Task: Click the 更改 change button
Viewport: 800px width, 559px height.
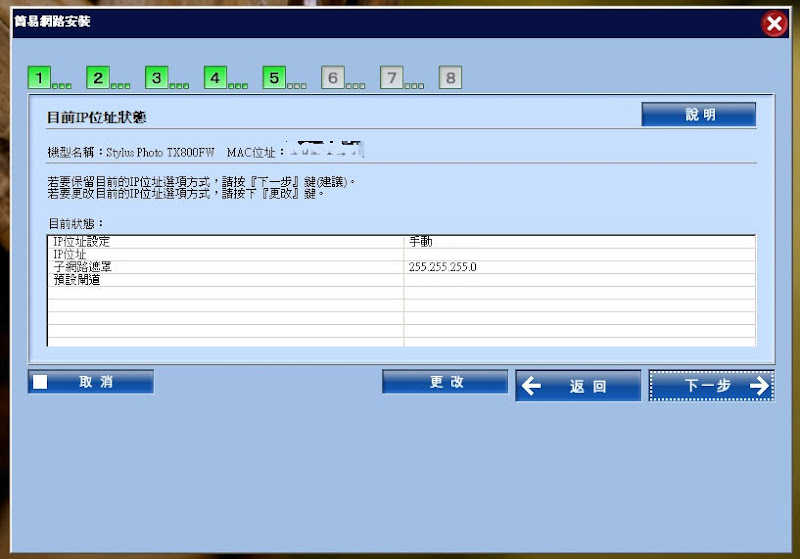Action: click(445, 382)
